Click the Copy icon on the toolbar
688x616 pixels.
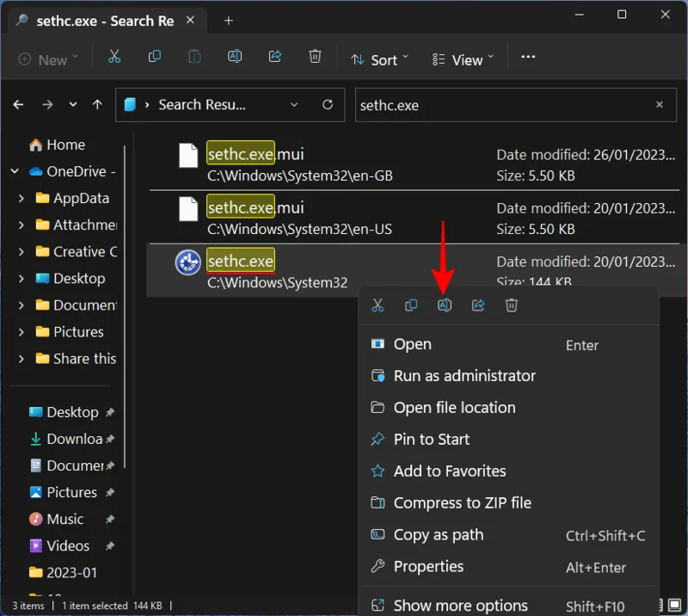[x=155, y=57]
